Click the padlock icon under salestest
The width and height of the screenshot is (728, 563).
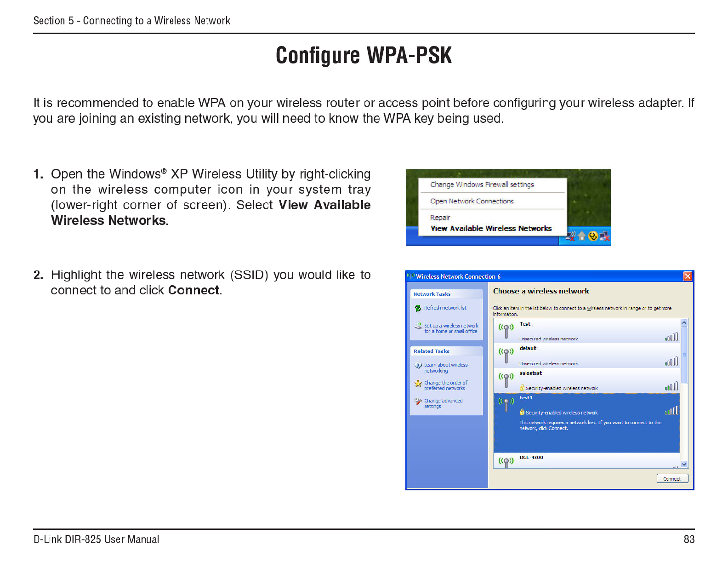(x=522, y=388)
